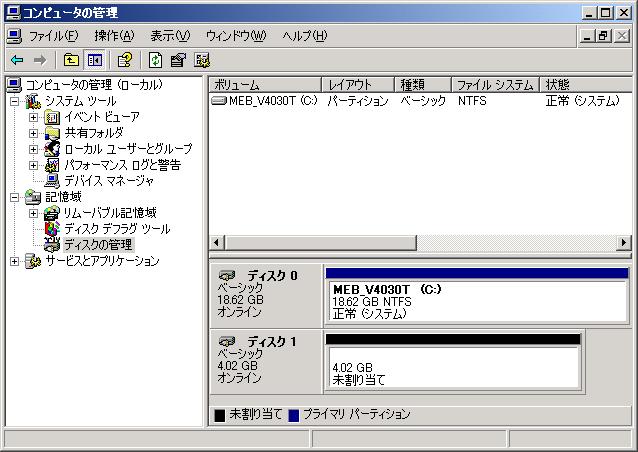The image size is (638, 452).
Task: Expand the リムーバブル記憶域 node
Action: coord(33,213)
